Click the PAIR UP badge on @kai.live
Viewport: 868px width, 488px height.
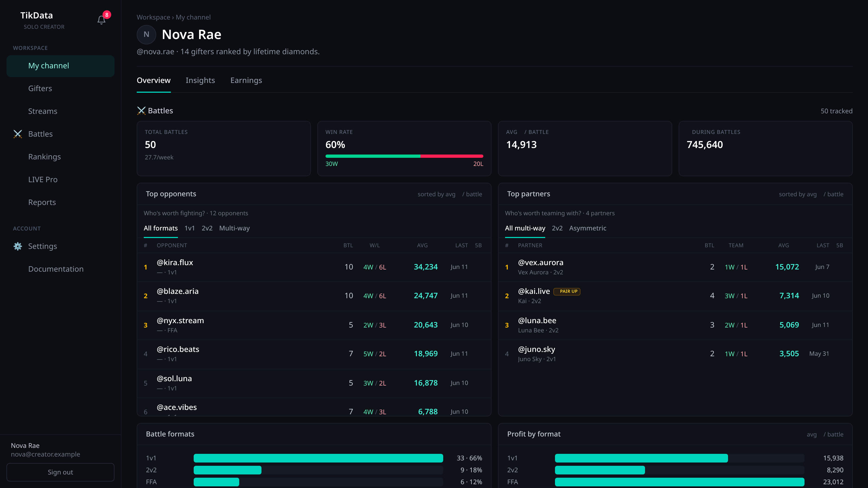567,291
